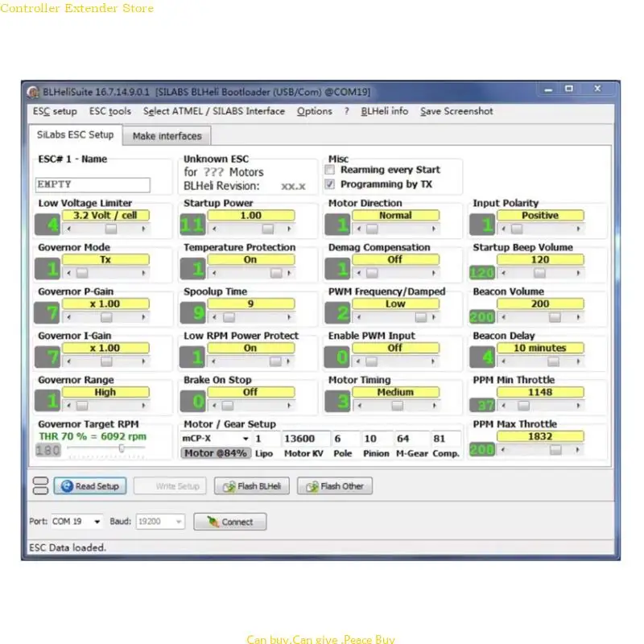Click the Read Setup button
644x644 pixels.
pyautogui.click(x=90, y=486)
